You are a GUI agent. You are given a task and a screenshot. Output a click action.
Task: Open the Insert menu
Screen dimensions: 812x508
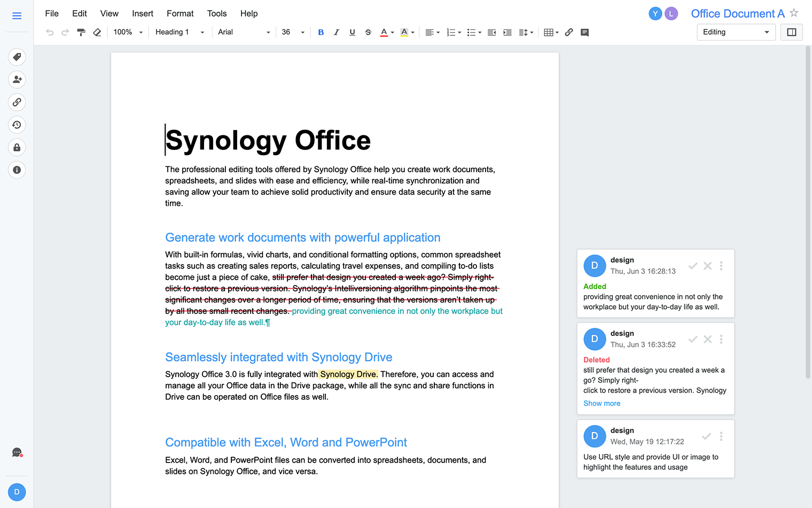point(143,13)
